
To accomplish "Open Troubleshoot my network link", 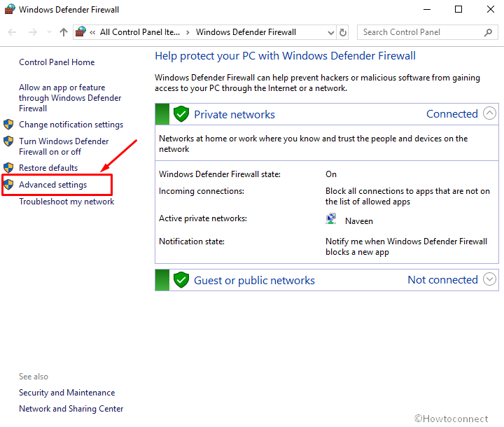I will pos(66,202).
